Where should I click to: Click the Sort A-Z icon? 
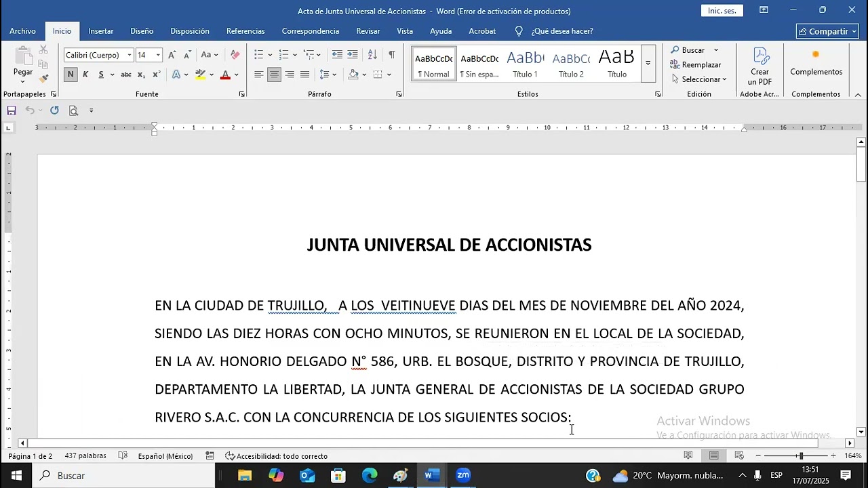coord(372,55)
